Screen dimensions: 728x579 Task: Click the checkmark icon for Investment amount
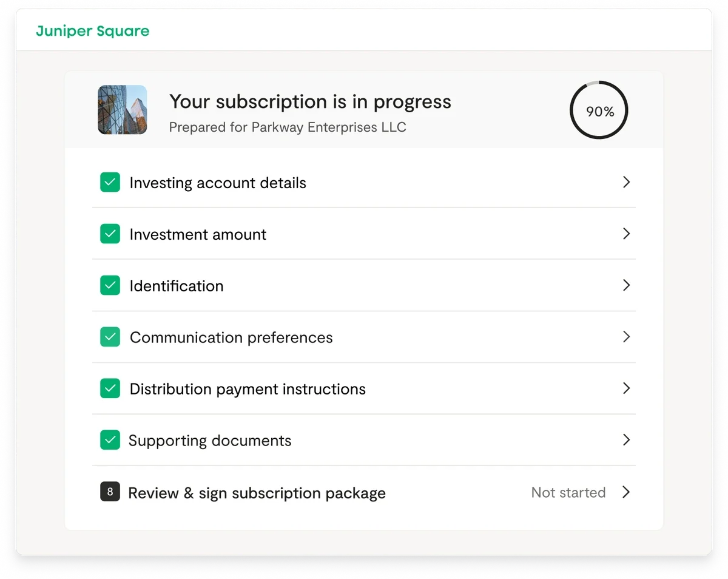coord(110,234)
